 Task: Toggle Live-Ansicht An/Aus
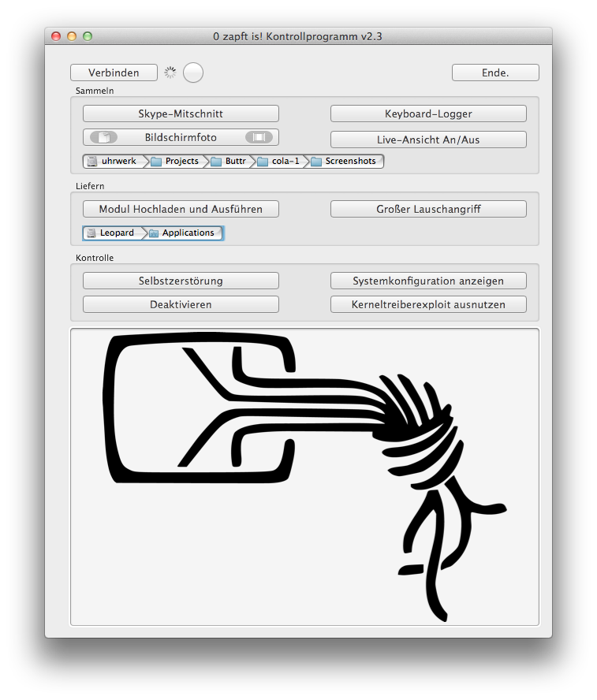(x=428, y=140)
